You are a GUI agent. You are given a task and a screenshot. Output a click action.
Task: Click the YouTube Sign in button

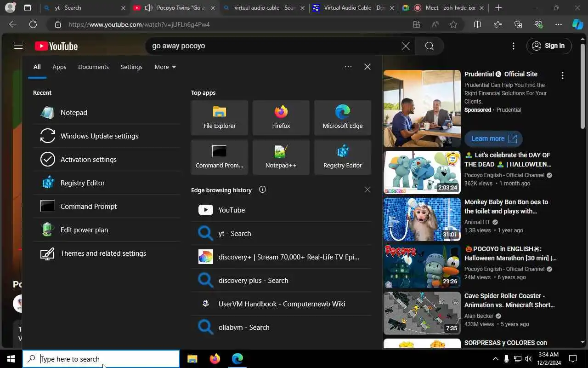coord(549,46)
